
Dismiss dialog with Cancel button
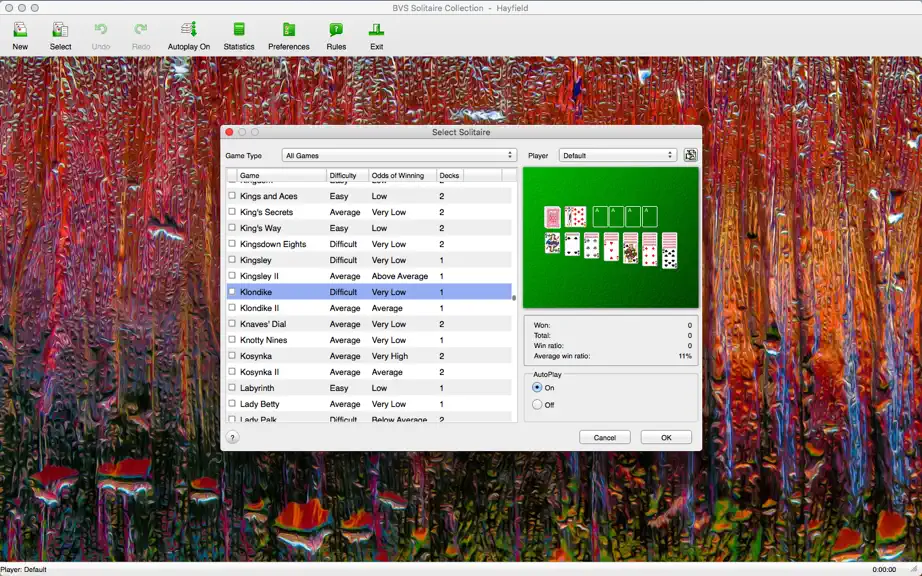click(604, 437)
